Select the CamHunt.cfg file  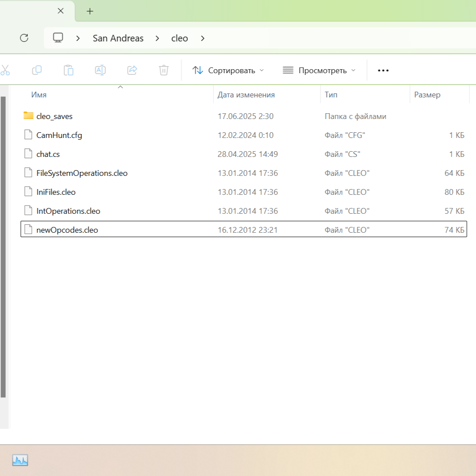pos(59,135)
